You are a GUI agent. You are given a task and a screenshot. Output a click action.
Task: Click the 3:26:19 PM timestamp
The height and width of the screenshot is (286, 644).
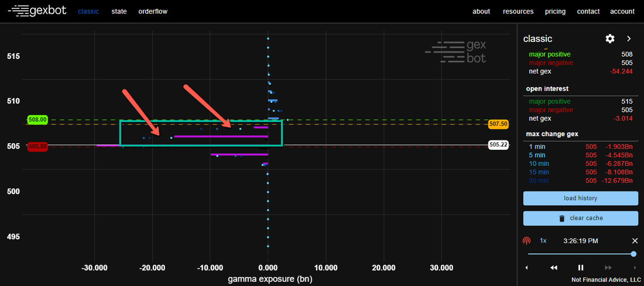tap(581, 241)
